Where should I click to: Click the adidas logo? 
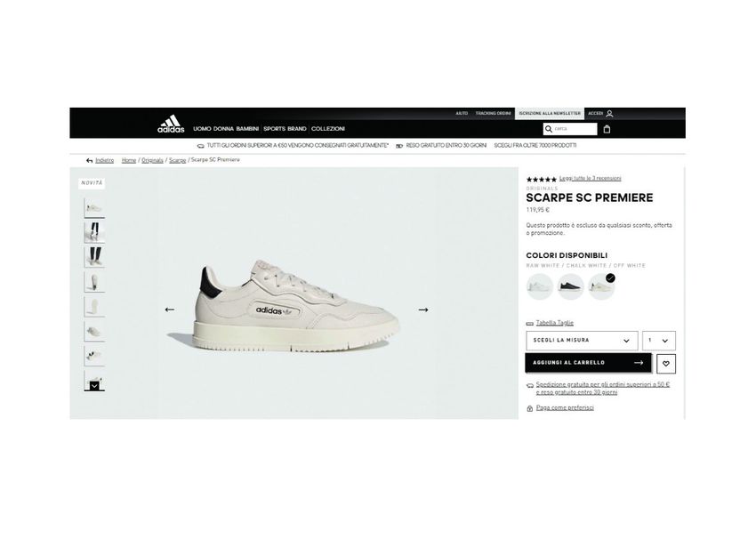click(171, 124)
